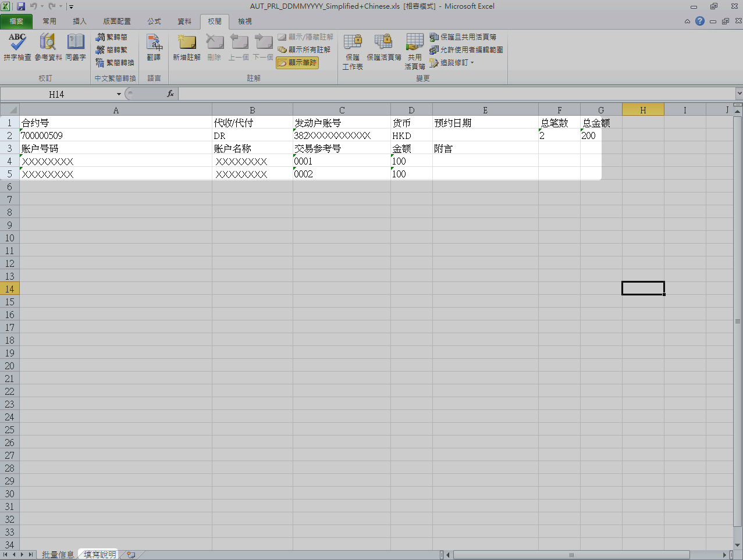Open Quick Access Toolbar customize dropdown

71,7
